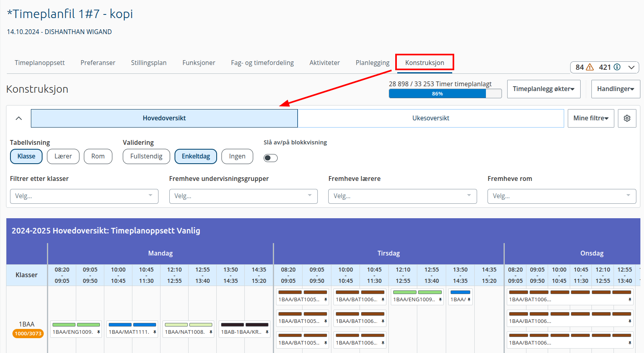644x353 pixels.
Task: Open the Planlegging tab
Action: pyautogui.click(x=372, y=63)
